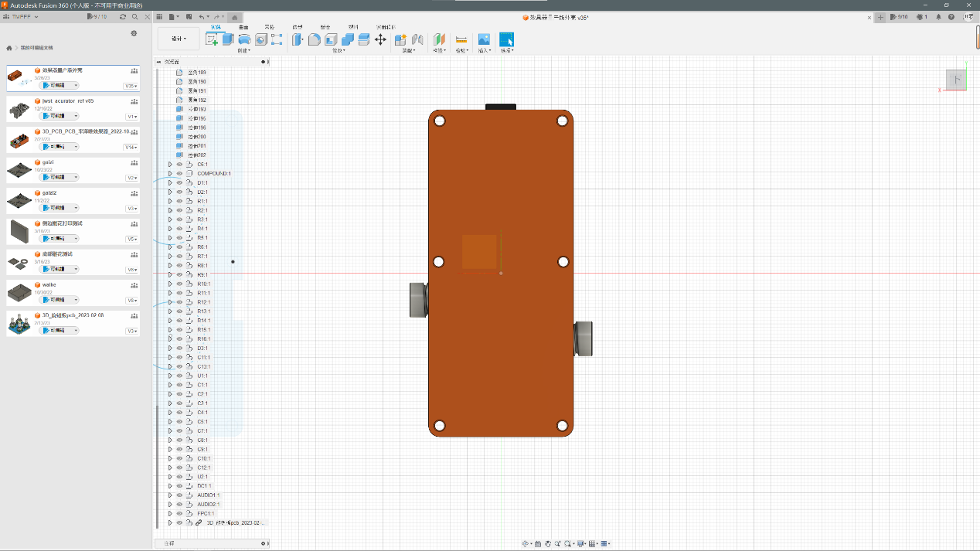Viewport: 980px width, 551px height.
Task: Expand the COMPOUND:1 tree node
Action: [x=170, y=173]
